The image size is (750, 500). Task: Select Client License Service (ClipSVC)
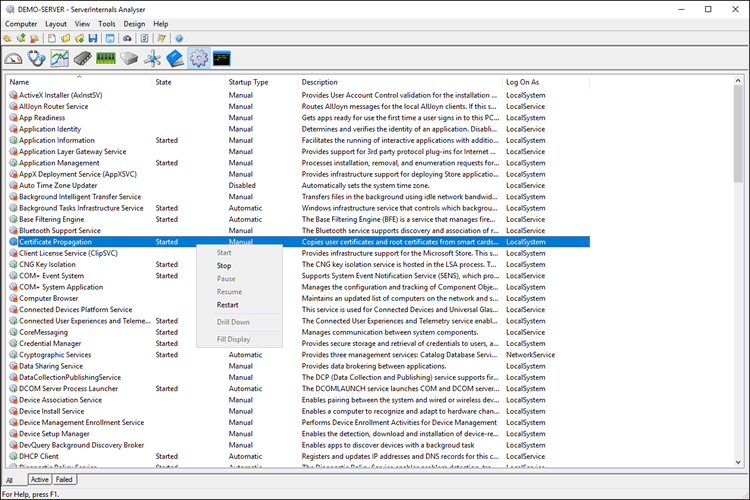[299, 253]
